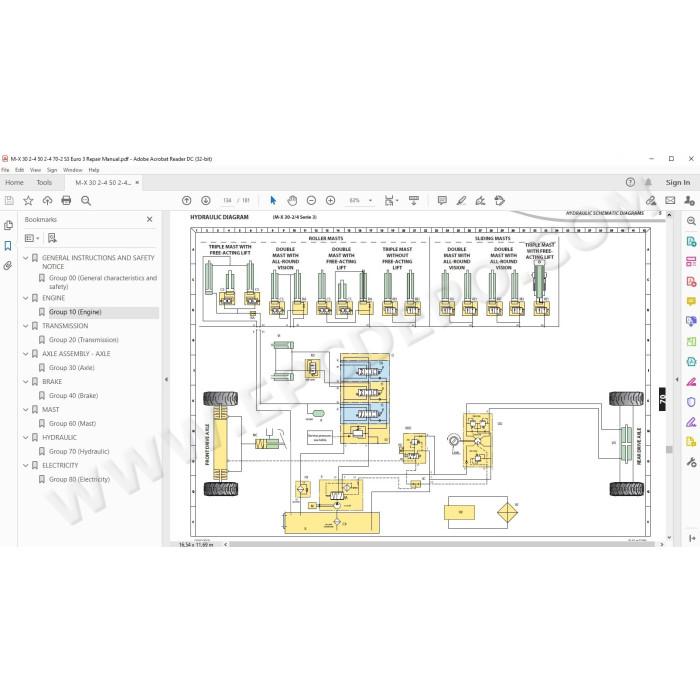The width and height of the screenshot is (700, 700).
Task: Collapse the AXLE ASSEMBLY - AXLE bookmark
Action: click(26, 354)
